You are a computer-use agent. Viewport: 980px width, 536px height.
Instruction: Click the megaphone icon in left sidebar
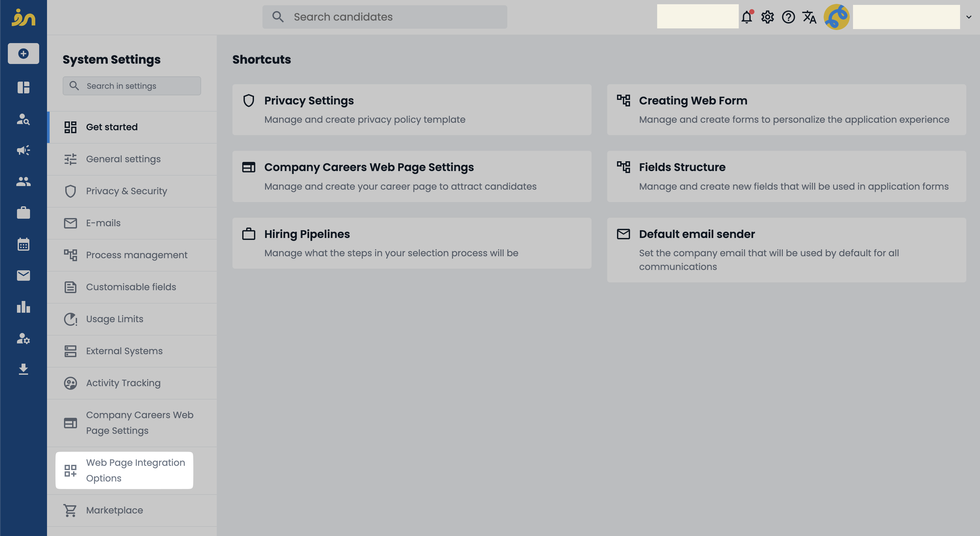tap(23, 150)
